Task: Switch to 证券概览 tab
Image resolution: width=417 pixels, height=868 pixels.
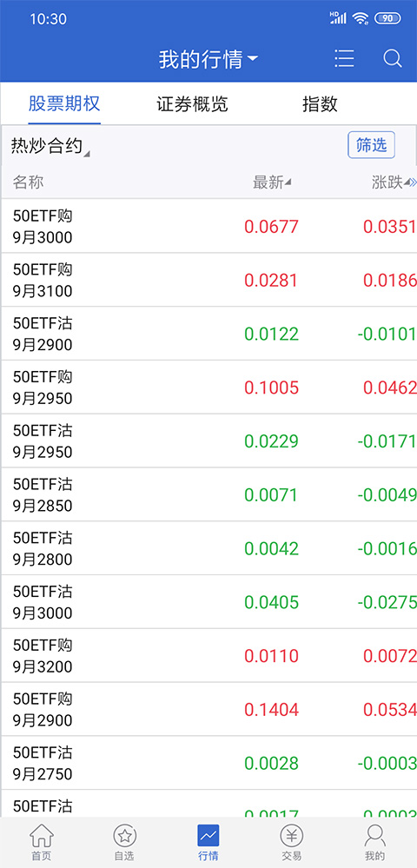Action: point(192,104)
